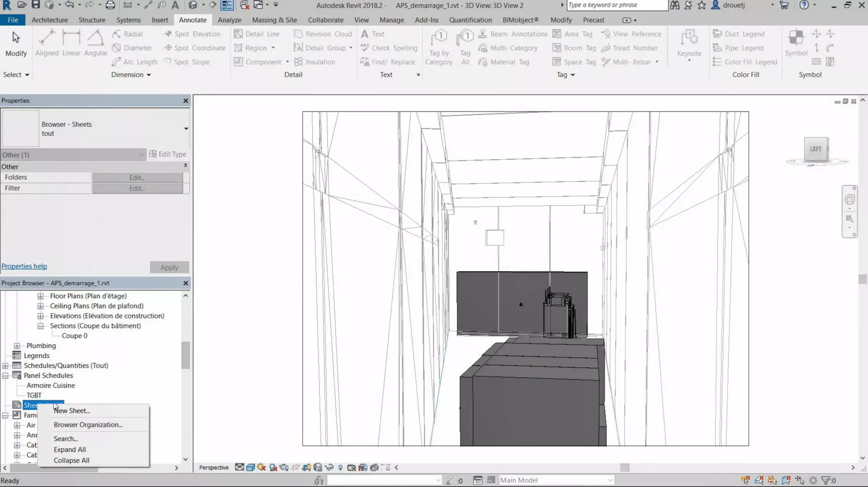Select the Linear dimension tool
This screenshot has width=868, height=487.
[x=71, y=43]
